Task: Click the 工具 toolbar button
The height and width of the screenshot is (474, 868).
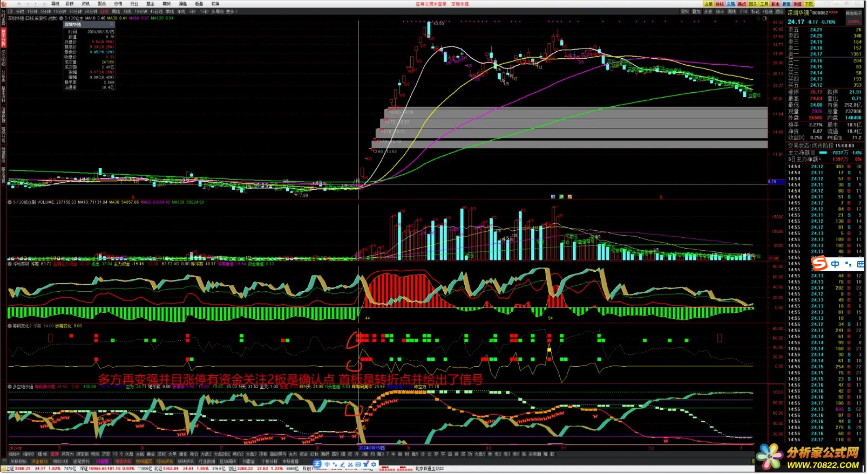Action: coord(764,4)
